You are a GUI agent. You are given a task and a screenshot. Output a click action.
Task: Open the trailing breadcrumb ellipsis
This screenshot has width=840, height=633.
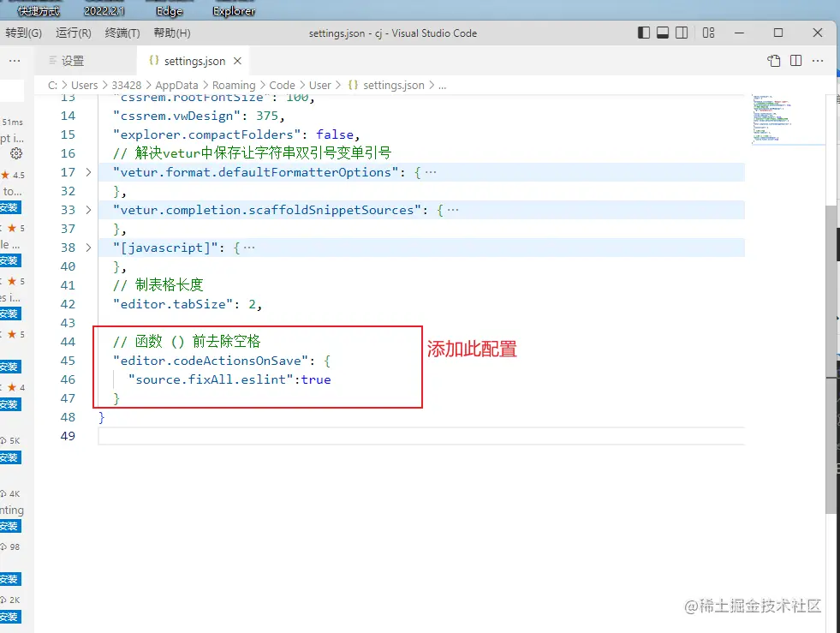click(x=442, y=85)
